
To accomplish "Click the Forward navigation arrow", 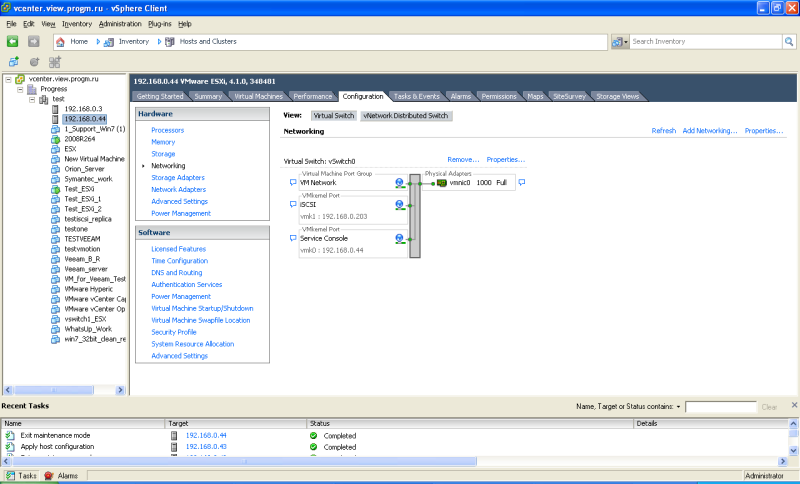I will point(33,41).
